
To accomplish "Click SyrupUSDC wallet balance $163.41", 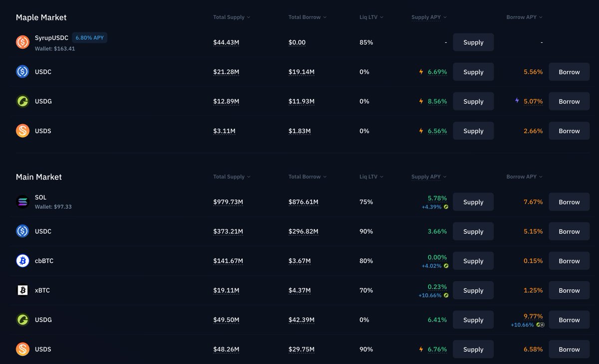I will click(x=55, y=49).
